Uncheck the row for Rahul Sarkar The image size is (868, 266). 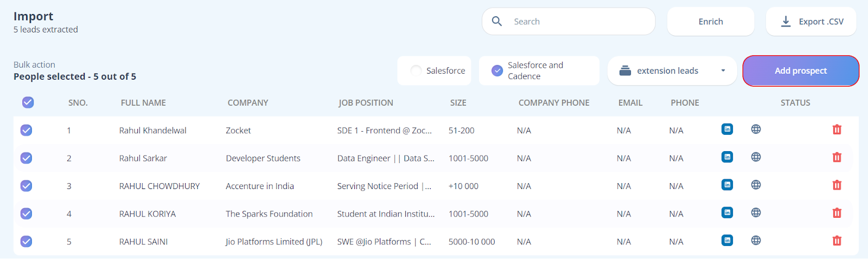click(x=26, y=158)
